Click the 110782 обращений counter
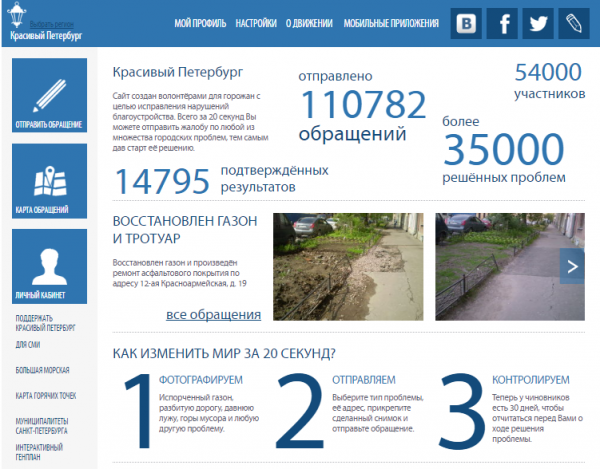Viewport: 600px width, 469px height. point(363,104)
